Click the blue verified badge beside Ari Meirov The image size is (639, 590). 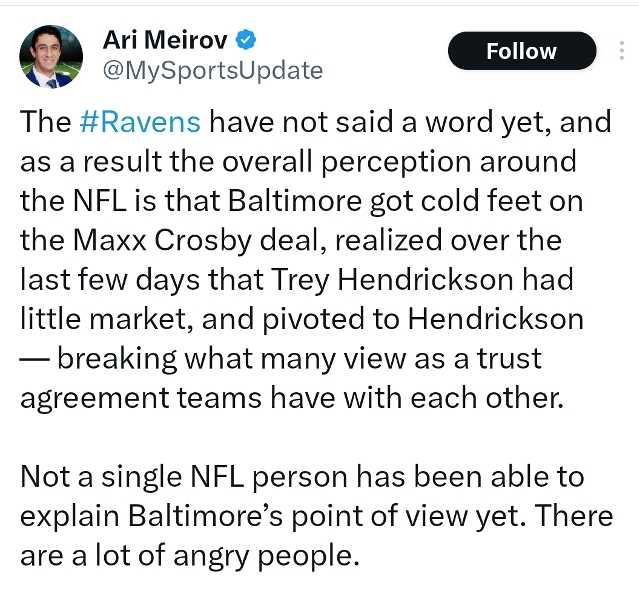click(x=248, y=41)
